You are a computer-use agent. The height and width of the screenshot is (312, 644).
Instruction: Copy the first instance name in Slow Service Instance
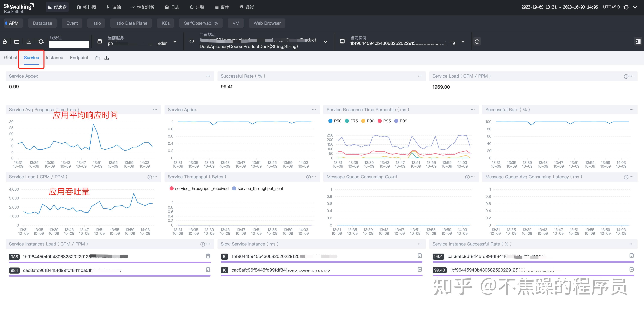pyautogui.click(x=419, y=256)
